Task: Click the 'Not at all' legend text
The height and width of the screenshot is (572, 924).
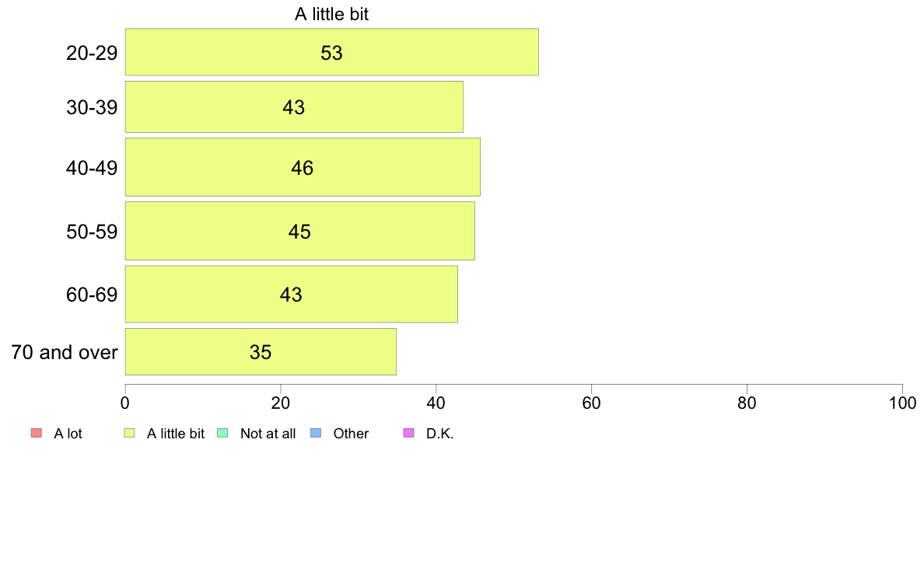Action: tap(268, 434)
